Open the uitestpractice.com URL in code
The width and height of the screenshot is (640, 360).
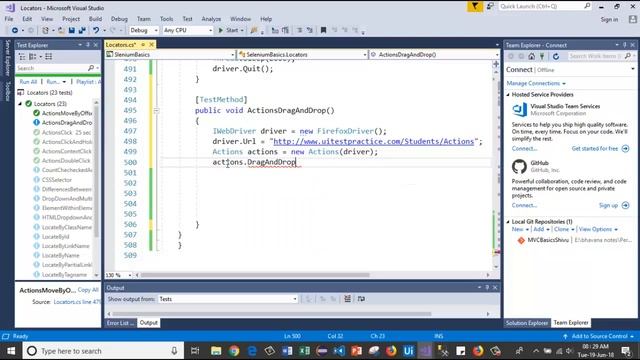pyautogui.click(x=373, y=141)
